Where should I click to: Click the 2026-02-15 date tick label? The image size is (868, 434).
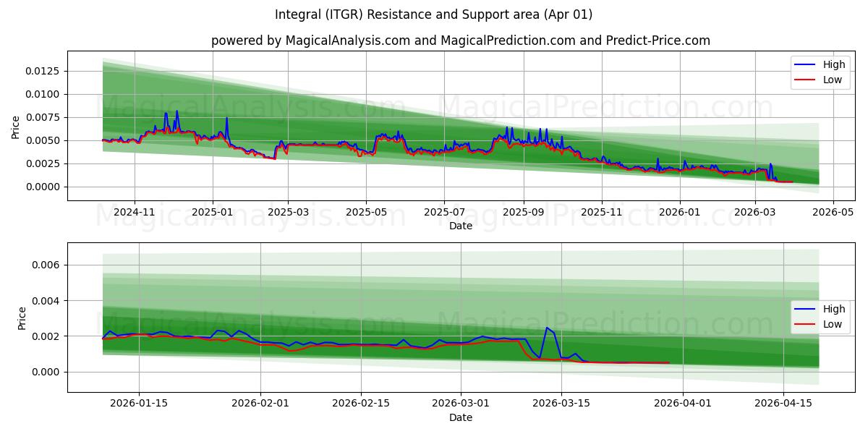tap(361, 404)
